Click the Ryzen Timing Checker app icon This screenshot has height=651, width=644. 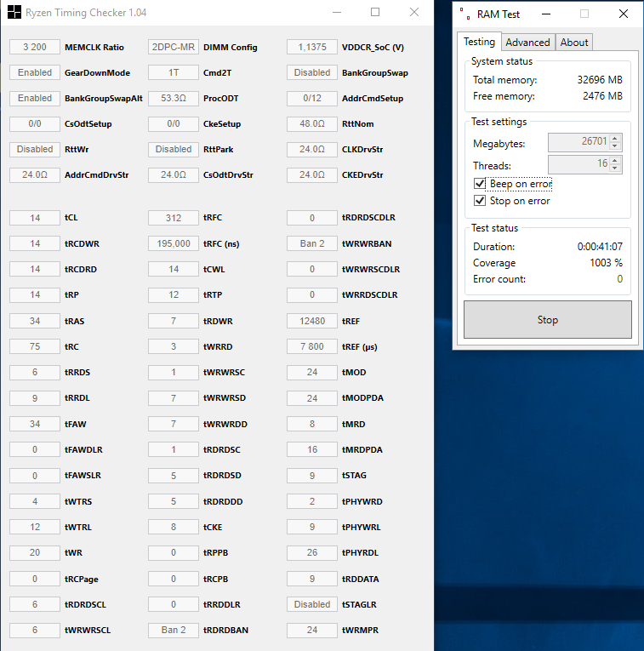click(x=14, y=12)
